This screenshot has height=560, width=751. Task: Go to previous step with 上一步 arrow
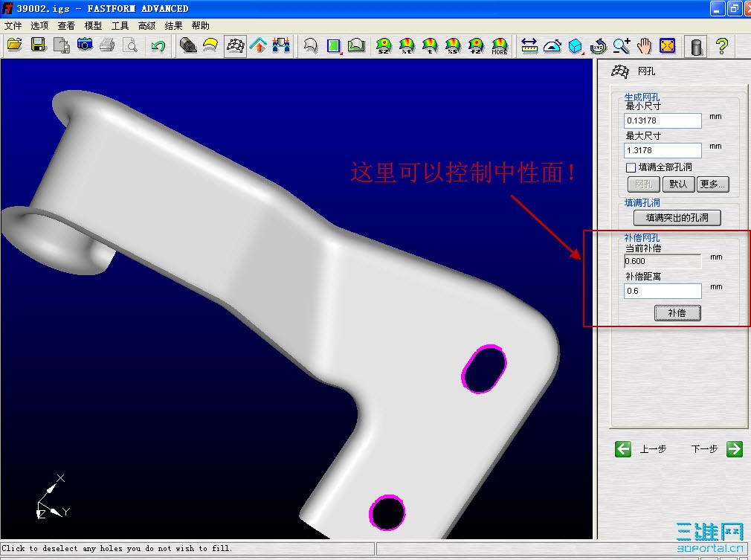[623, 449]
